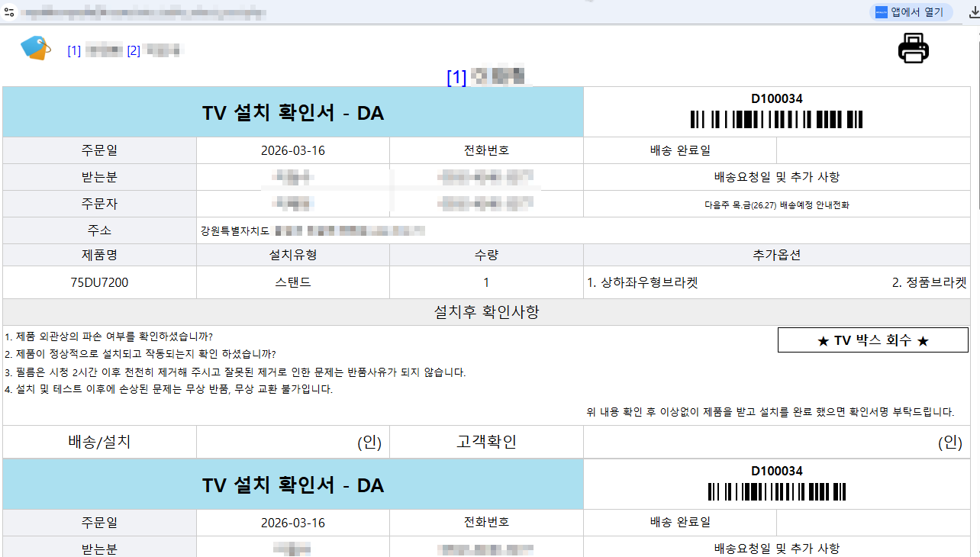This screenshot has width=980, height=557.
Task: Click the second form's 2026-03-16 date
Action: tap(293, 523)
